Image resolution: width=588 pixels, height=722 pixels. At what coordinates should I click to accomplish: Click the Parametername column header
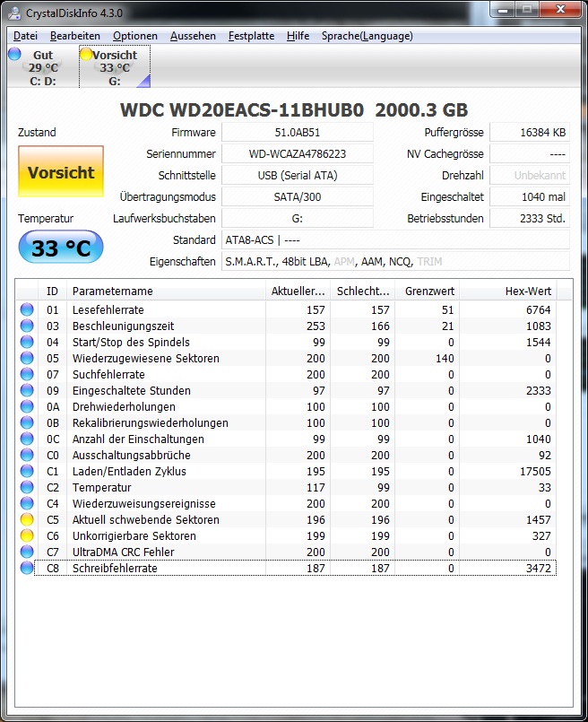(166, 291)
